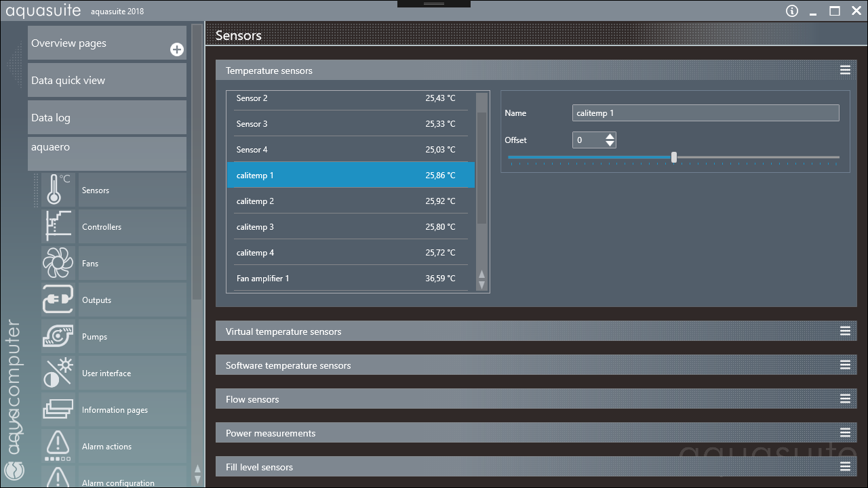Click sidebar scroll up arrow
Viewport: 868px width, 488px height.
click(197, 468)
